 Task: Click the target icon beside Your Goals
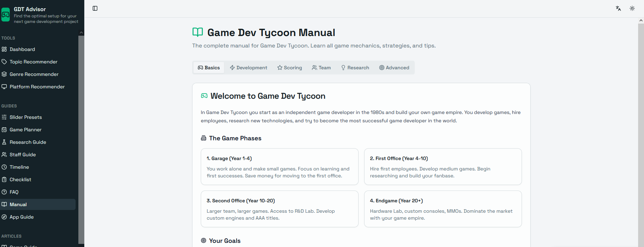204,240
